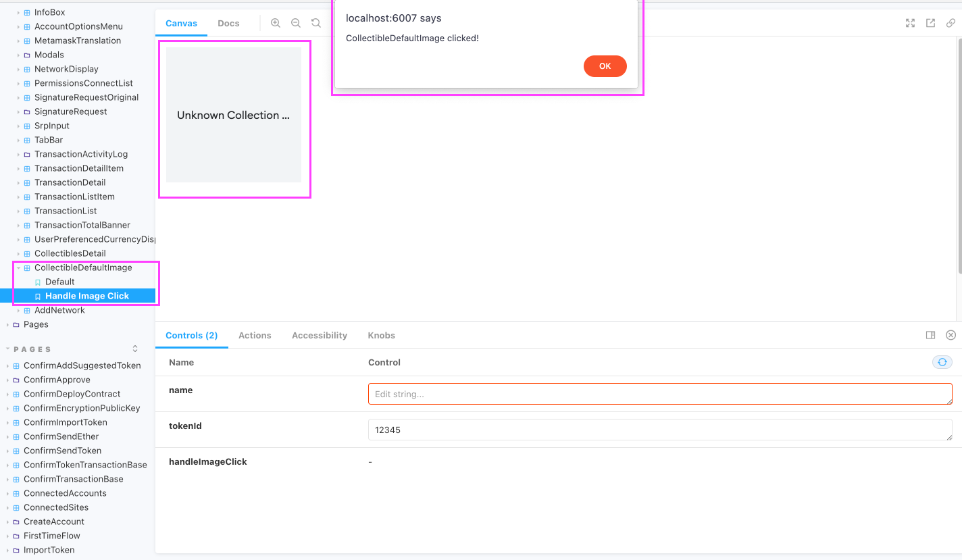Expand the InfoBox tree node
This screenshot has width=962, height=560.
[x=19, y=12]
